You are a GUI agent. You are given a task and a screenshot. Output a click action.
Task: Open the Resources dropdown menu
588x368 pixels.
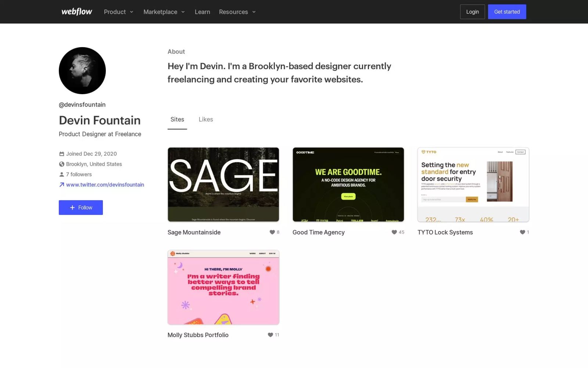click(237, 12)
